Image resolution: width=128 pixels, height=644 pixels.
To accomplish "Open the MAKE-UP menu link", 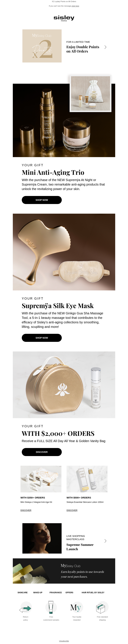I will click(x=38, y=592).
